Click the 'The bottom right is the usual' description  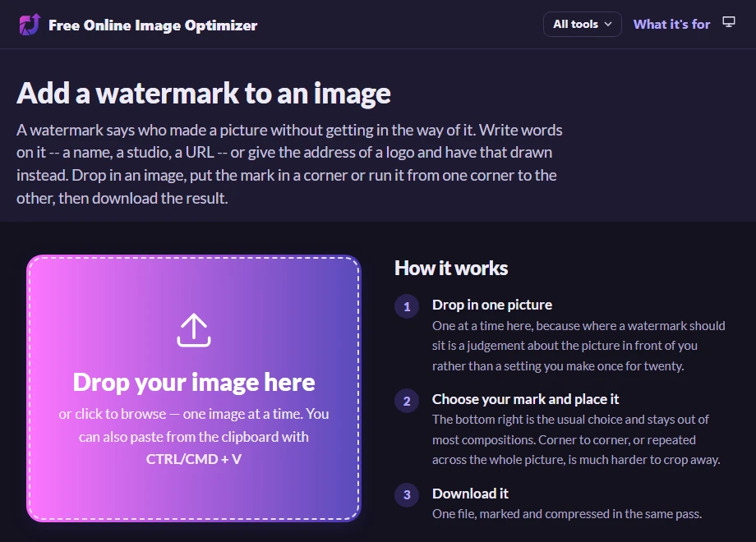click(576, 439)
